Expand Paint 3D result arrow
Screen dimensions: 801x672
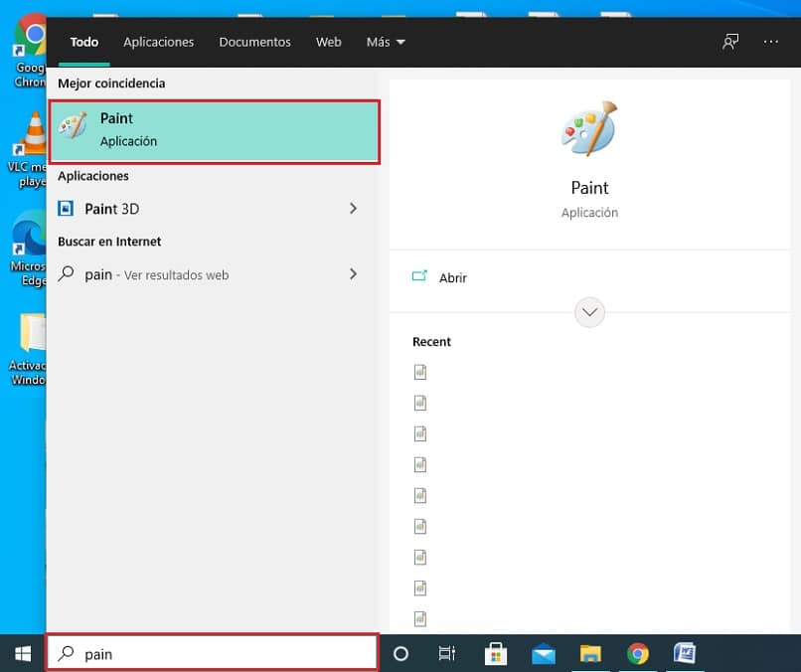click(353, 209)
